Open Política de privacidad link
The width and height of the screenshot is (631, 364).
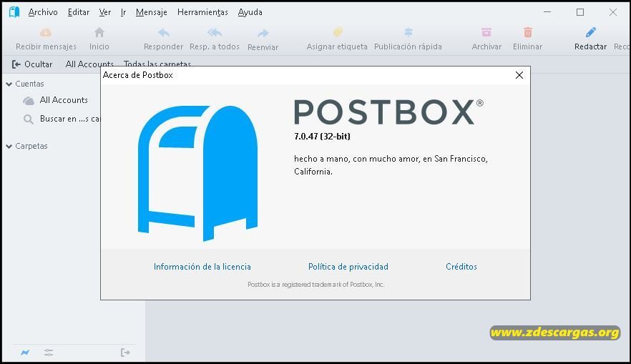pos(348,267)
